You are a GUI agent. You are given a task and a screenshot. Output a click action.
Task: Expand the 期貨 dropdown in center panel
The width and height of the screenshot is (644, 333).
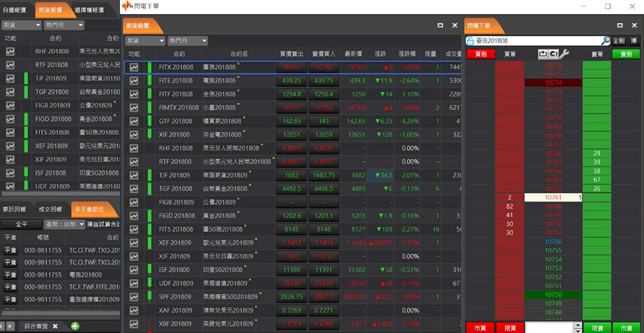144,40
